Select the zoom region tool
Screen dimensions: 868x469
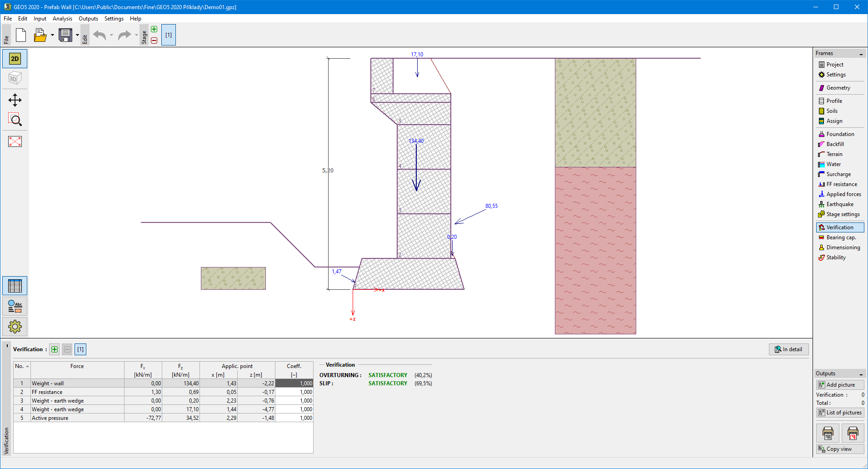pyautogui.click(x=15, y=120)
